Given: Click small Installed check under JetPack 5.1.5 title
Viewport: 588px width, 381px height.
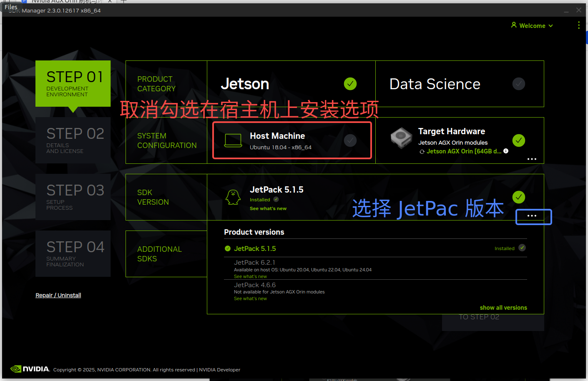Looking at the screenshot, I should (x=276, y=199).
